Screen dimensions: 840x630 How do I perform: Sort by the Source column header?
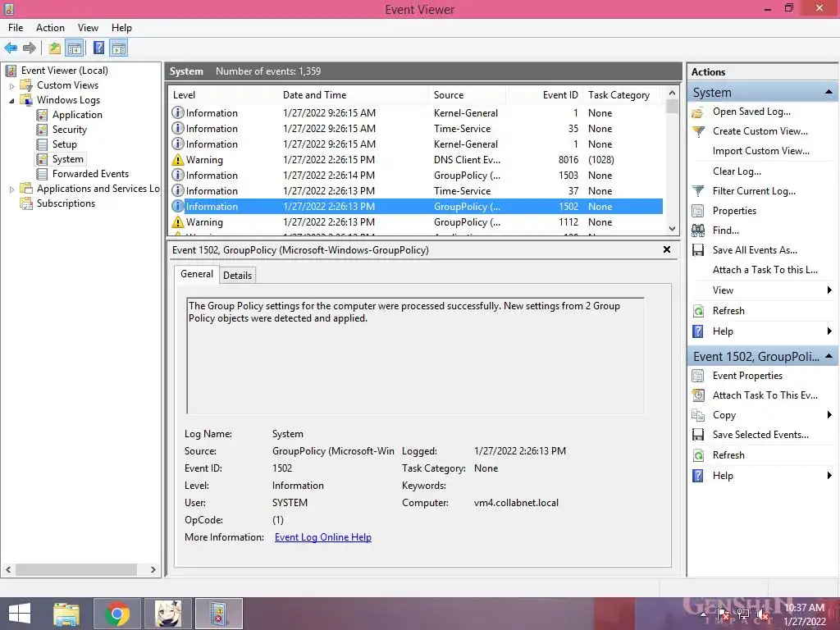coord(467,95)
